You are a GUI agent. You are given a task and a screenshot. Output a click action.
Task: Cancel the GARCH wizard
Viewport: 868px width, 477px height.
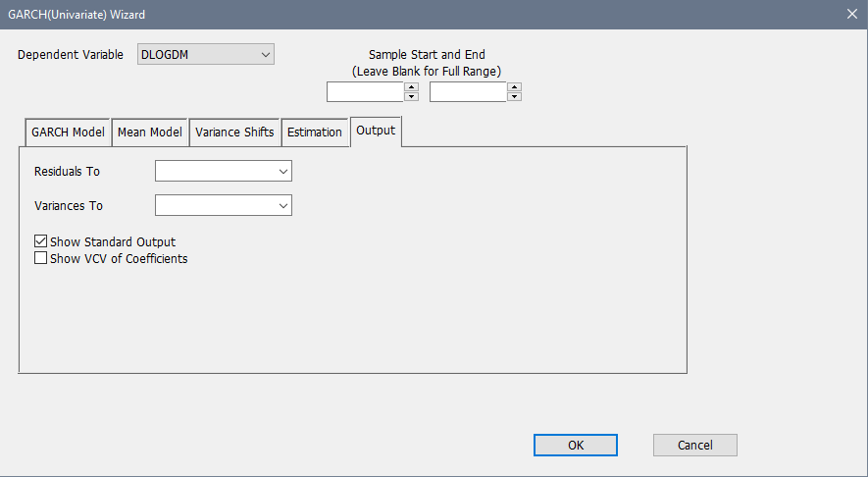[694, 445]
